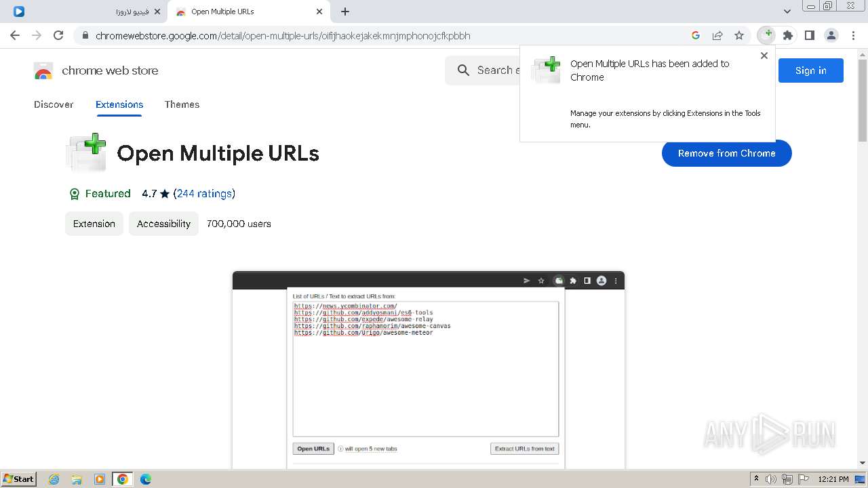Click the site lock icon in address bar

(85, 36)
